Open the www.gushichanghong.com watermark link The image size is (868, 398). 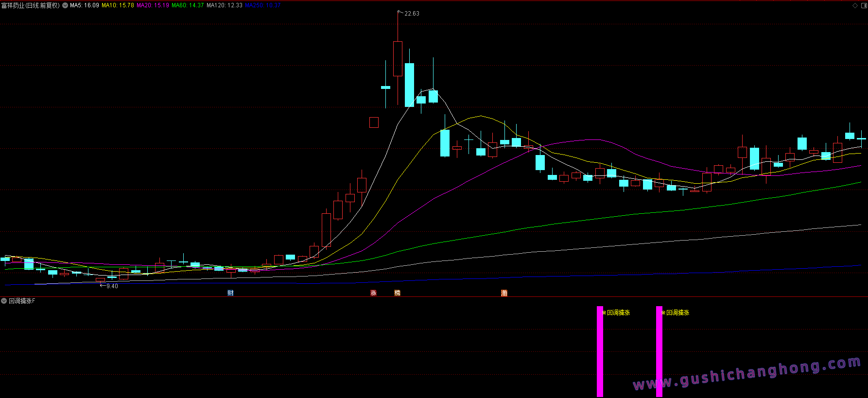point(746,373)
